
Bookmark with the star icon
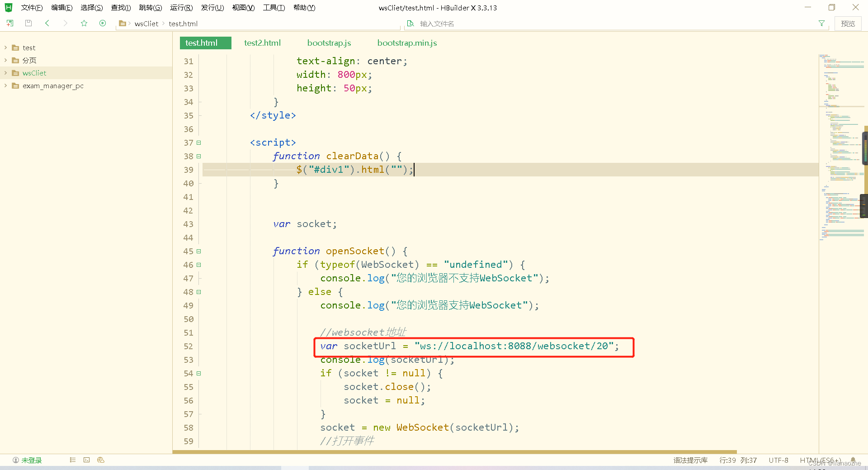(84, 23)
